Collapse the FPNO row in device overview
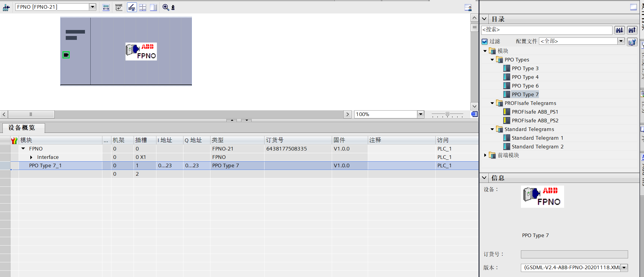 click(23, 149)
